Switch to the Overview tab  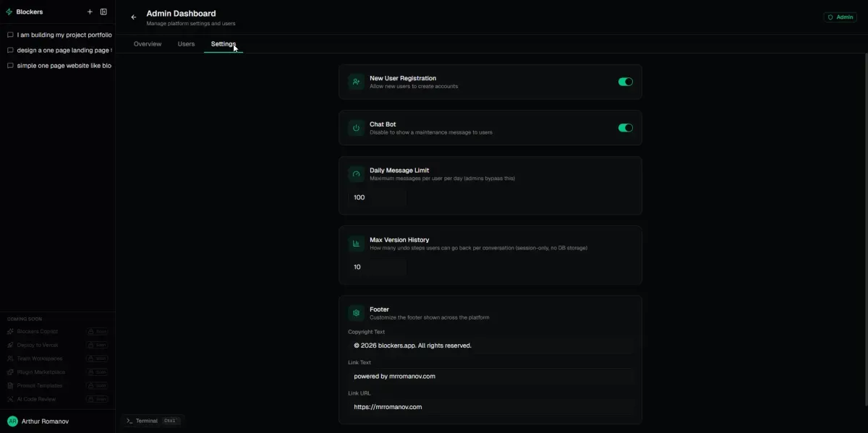pos(148,44)
